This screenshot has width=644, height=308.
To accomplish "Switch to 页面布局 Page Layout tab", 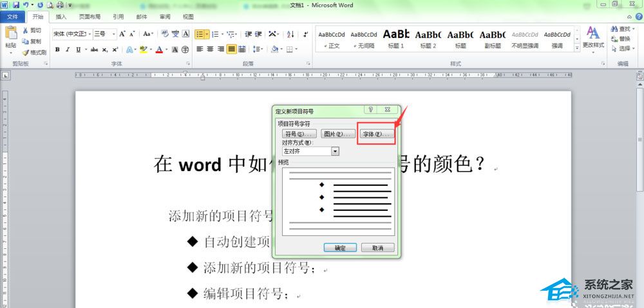I will pos(90,17).
